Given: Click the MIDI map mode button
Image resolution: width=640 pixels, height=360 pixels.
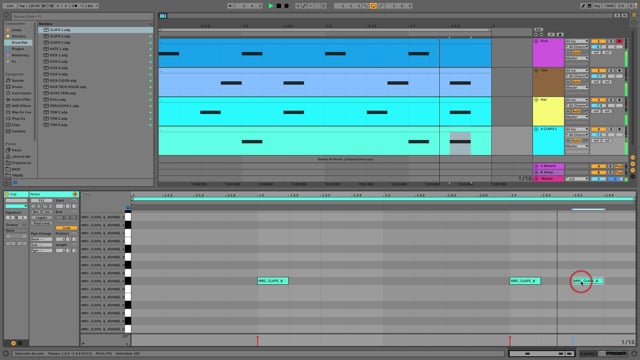Looking at the screenshot, I should 610,6.
